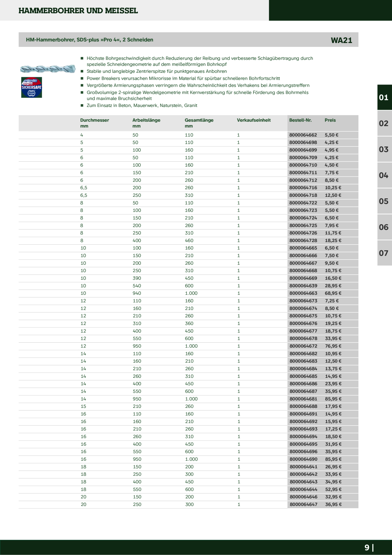
Task: Select order number 8000064639
Action: (x=303, y=286)
